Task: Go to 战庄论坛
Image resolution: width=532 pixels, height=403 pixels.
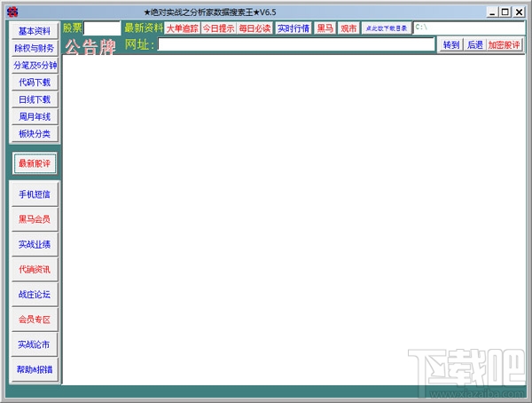Action: [35, 295]
